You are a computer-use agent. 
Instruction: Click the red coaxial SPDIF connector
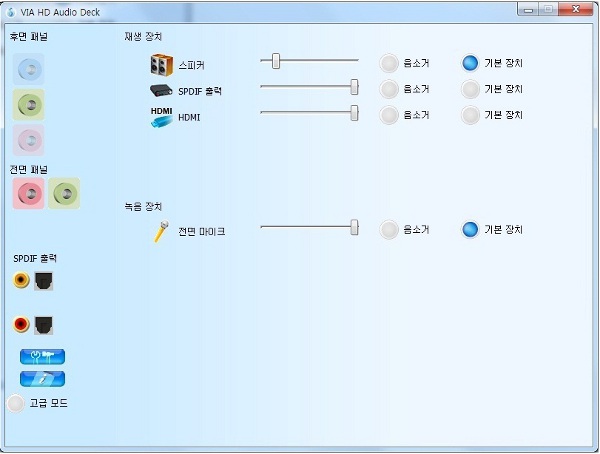click(x=21, y=324)
